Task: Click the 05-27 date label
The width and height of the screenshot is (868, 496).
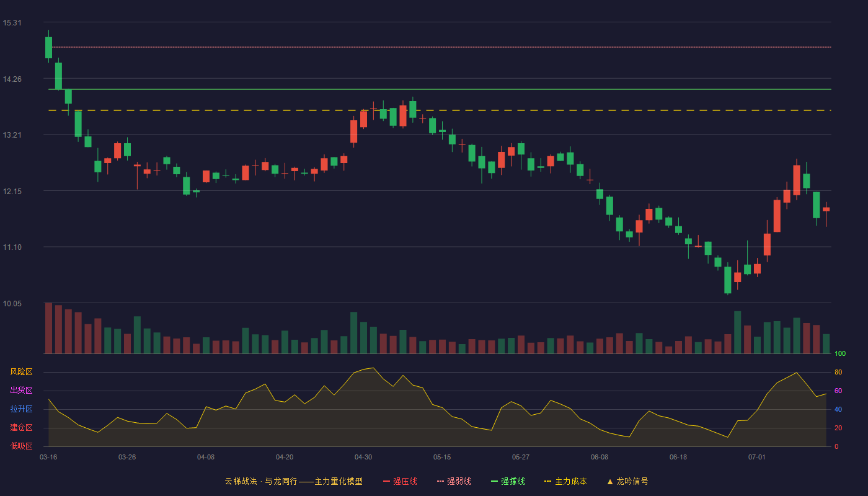Action: tap(521, 457)
